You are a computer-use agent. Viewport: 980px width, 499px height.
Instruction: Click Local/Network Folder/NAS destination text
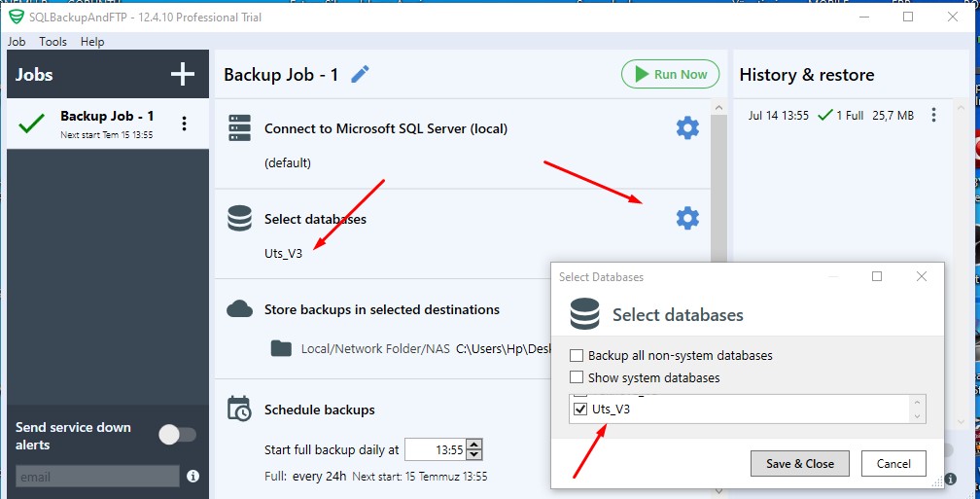(375, 349)
